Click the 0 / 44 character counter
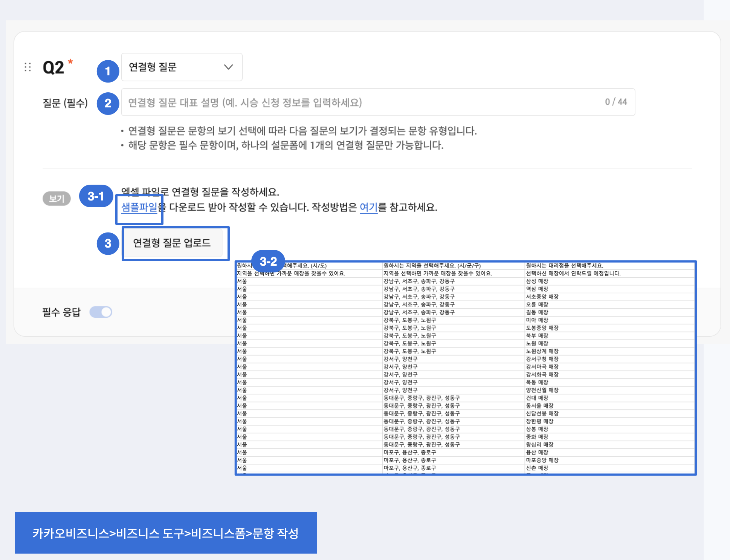This screenshot has height=560, width=730. (616, 102)
